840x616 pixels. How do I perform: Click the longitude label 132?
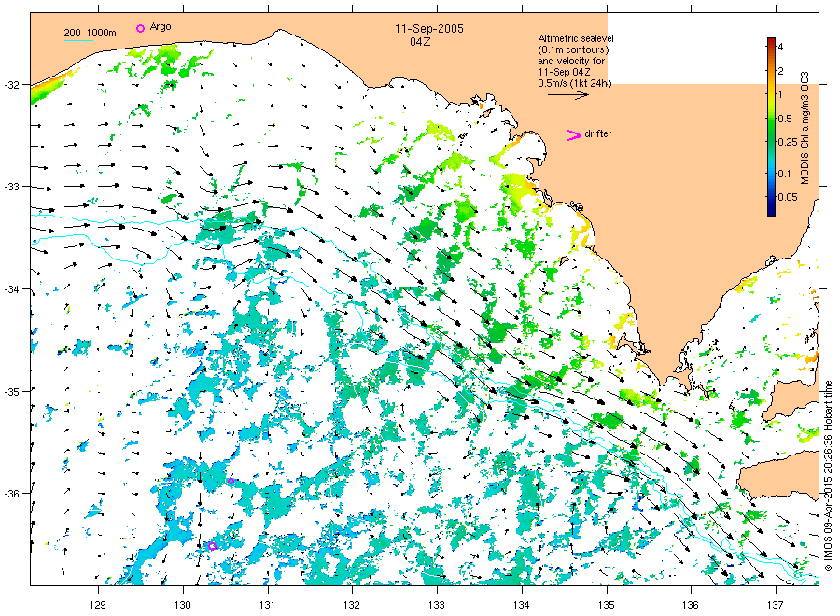[x=352, y=606]
